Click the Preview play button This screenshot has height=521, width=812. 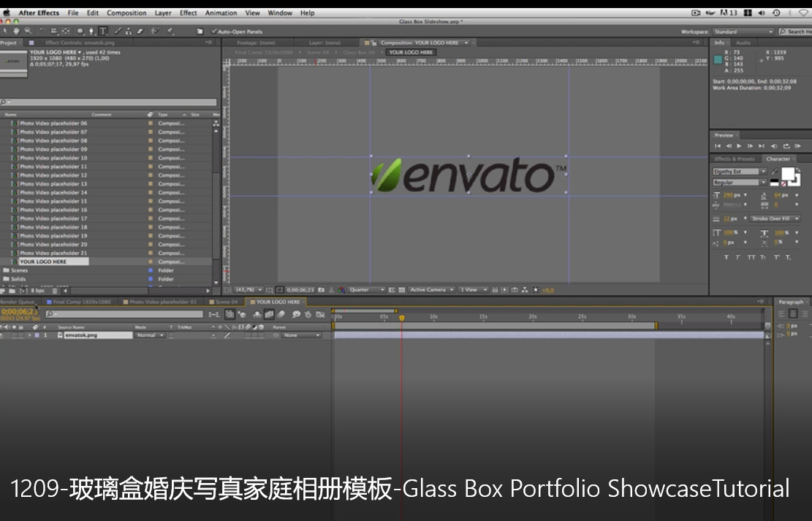pos(739,146)
